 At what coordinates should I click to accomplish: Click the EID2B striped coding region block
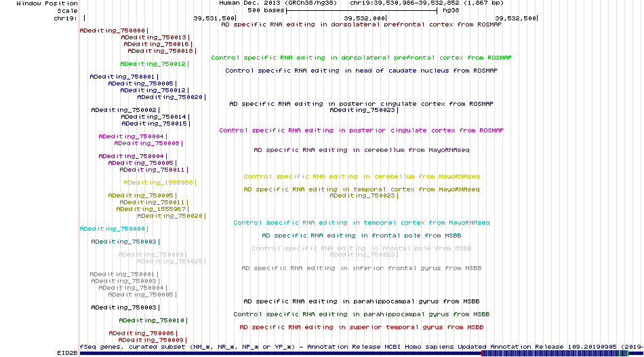click(x=555, y=354)
